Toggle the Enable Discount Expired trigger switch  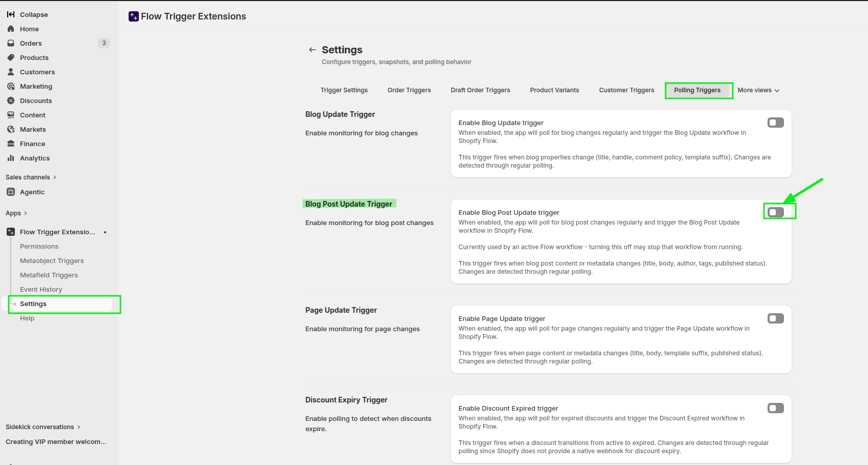[776, 408]
